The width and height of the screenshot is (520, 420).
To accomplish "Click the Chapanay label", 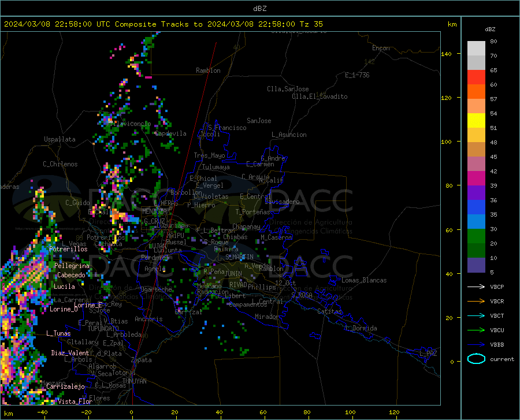I will pos(246,226).
